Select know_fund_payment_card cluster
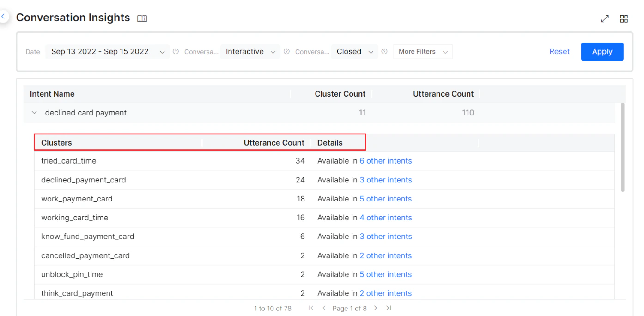The image size is (644, 316). (x=88, y=237)
